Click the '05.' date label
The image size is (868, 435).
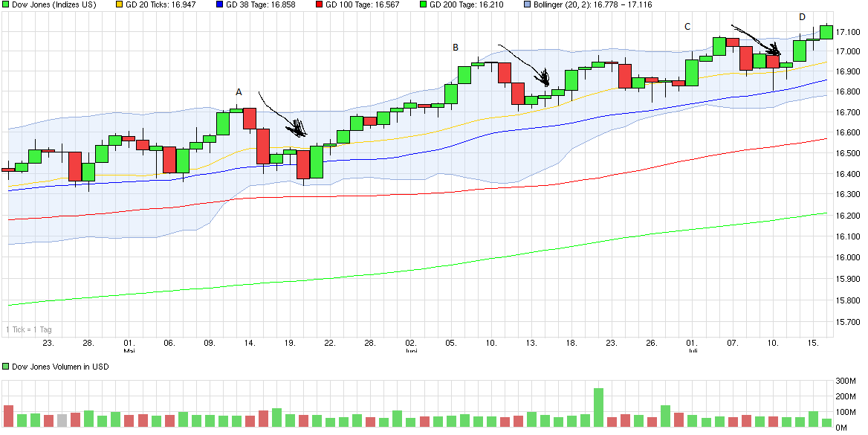[451, 343]
